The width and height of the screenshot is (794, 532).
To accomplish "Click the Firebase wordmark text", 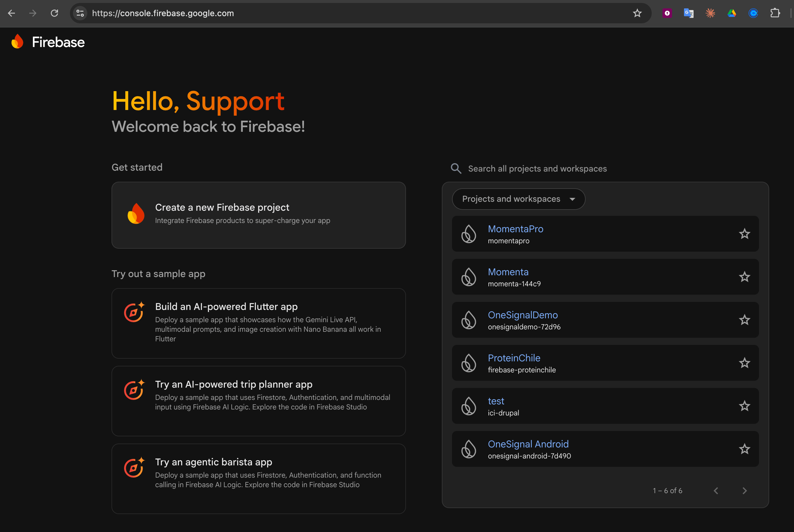I will tap(58, 42).
